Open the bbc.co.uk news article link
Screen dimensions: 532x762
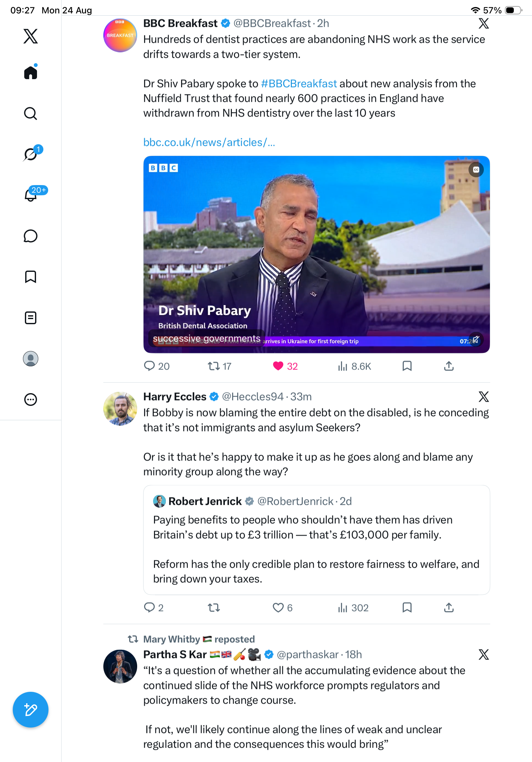[x=209, y=142]
